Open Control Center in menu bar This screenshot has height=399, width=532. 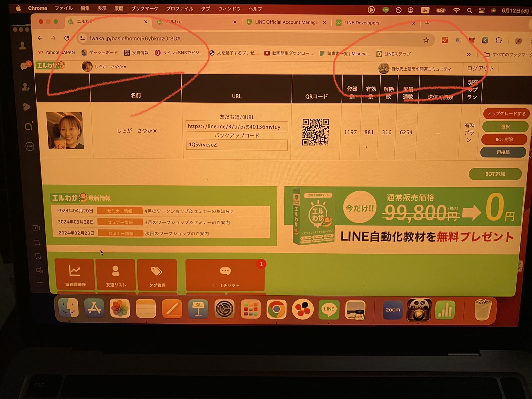pyautogui.click(x=482, y=10)
